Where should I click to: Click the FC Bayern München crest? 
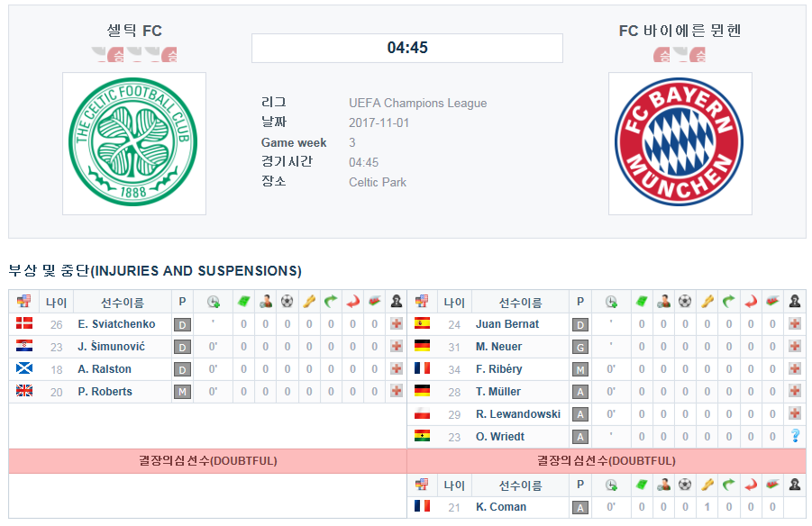(680, 142)
